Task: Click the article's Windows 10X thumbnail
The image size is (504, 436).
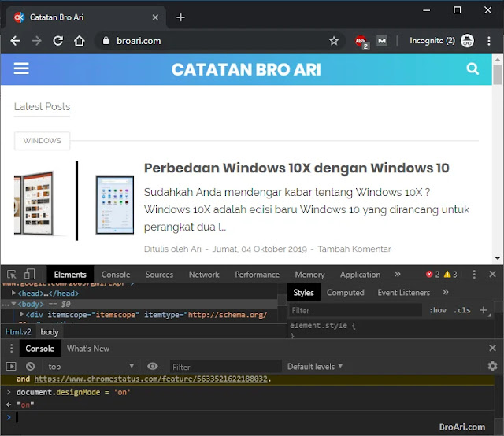Action: 74,201
